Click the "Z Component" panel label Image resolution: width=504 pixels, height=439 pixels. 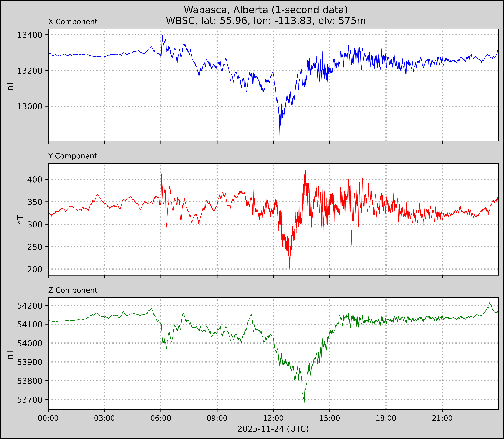click(x=73, y=290)
